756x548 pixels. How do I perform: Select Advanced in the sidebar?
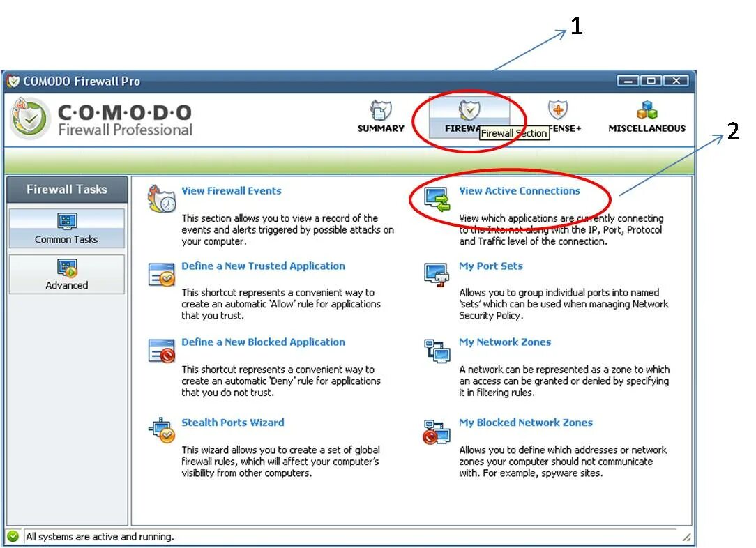[x=66, y=274]
